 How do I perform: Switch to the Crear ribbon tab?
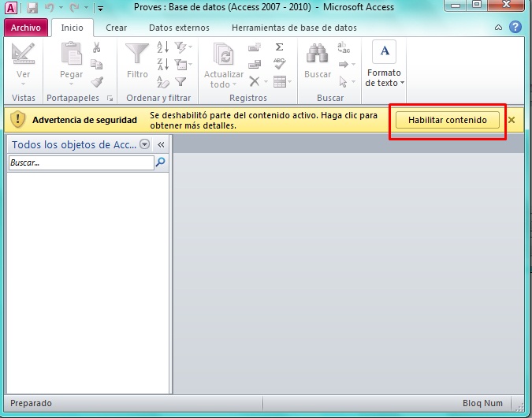pyautogui.click(x=116, y=28)
